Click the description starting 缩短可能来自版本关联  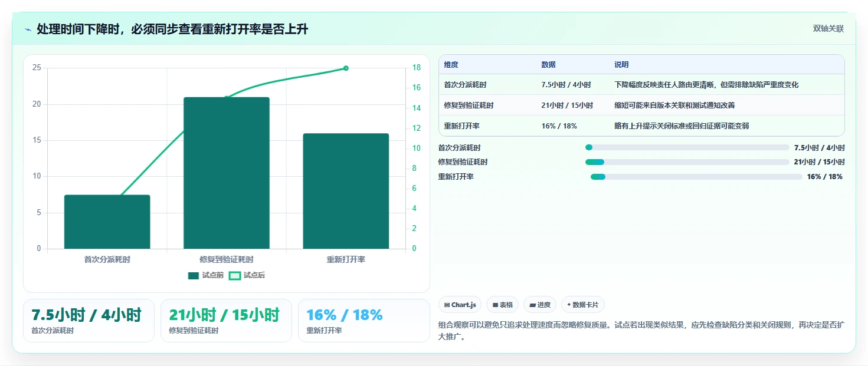click(x=674, y=105)
